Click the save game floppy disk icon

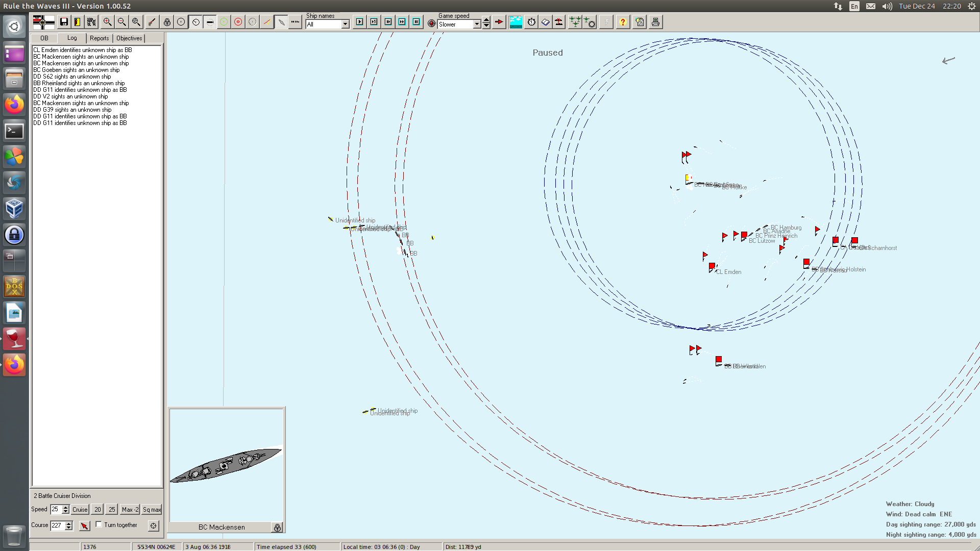pos(64,22)
